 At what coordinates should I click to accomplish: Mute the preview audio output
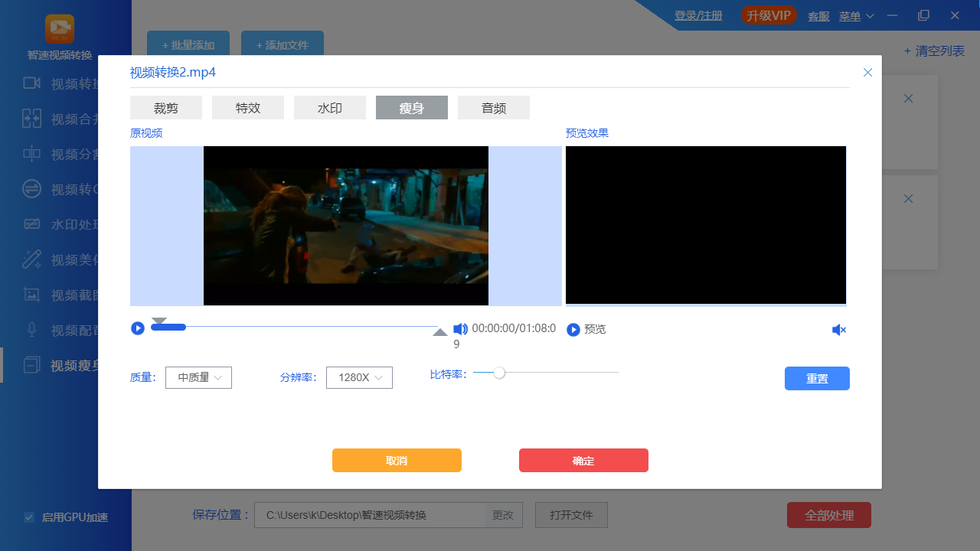click(839, 329)
